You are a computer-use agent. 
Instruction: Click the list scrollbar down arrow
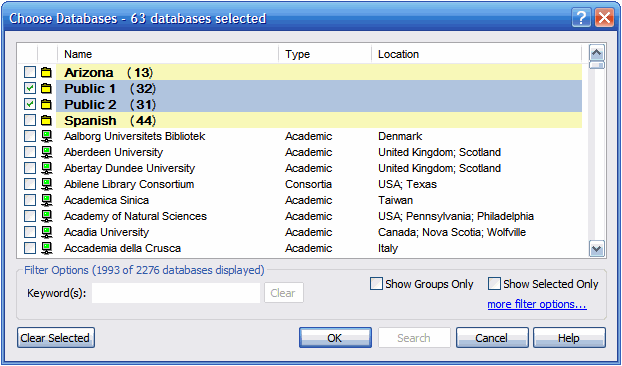[x=597, y=249]
